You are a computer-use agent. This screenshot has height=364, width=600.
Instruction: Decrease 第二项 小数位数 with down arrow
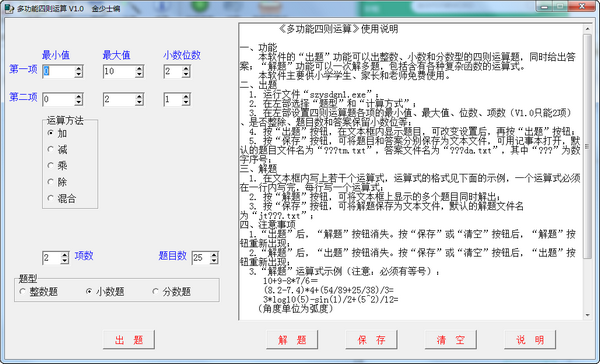pyautogui.click(x=186, y=102)
